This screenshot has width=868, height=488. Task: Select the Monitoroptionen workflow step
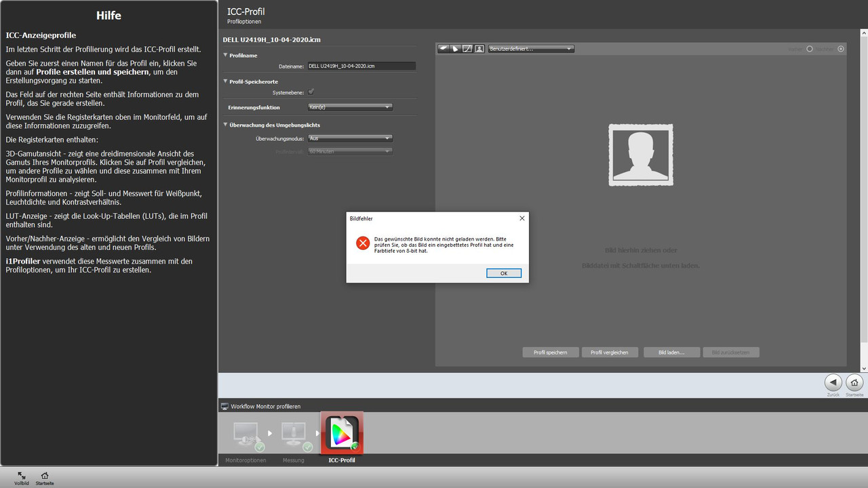(x=245, y=437)
